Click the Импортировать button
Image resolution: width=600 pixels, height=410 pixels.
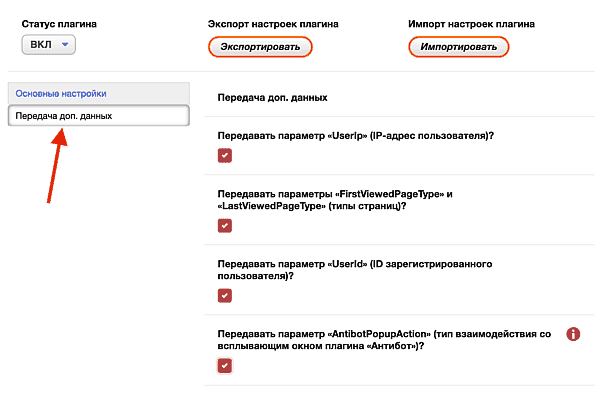coord(458,47)
